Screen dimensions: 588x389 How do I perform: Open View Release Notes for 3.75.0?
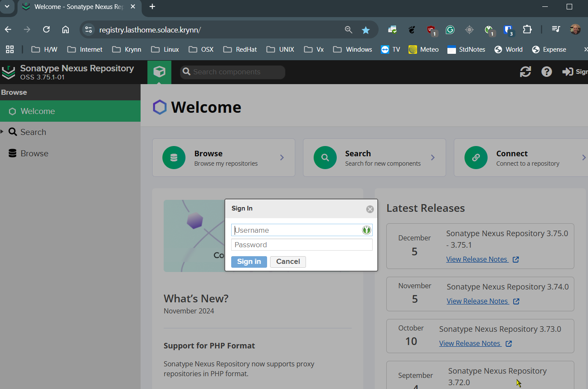pos(477,259)
